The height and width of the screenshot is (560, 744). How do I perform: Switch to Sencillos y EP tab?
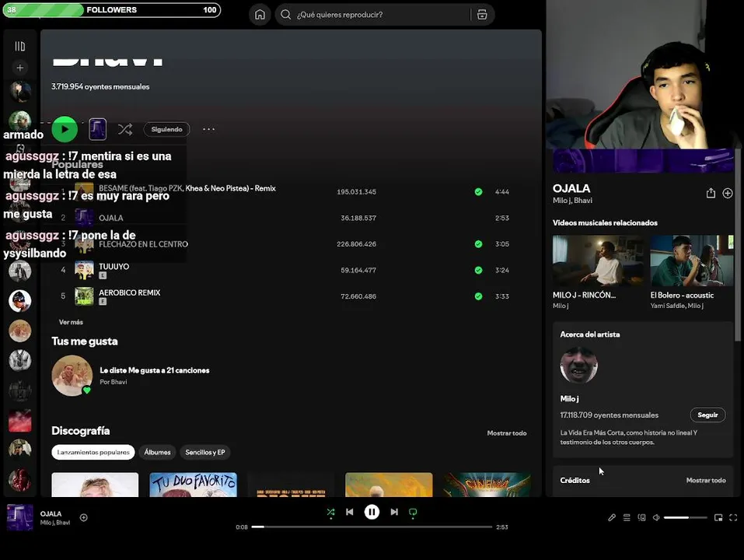(205, 452)
